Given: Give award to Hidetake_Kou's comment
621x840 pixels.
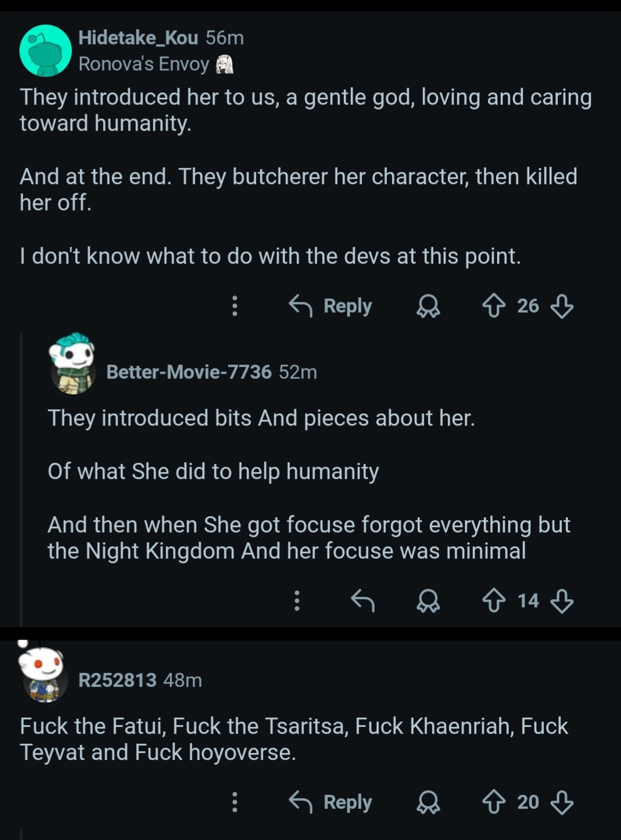Looking at the screenshot, I should (x=428, y=305).
